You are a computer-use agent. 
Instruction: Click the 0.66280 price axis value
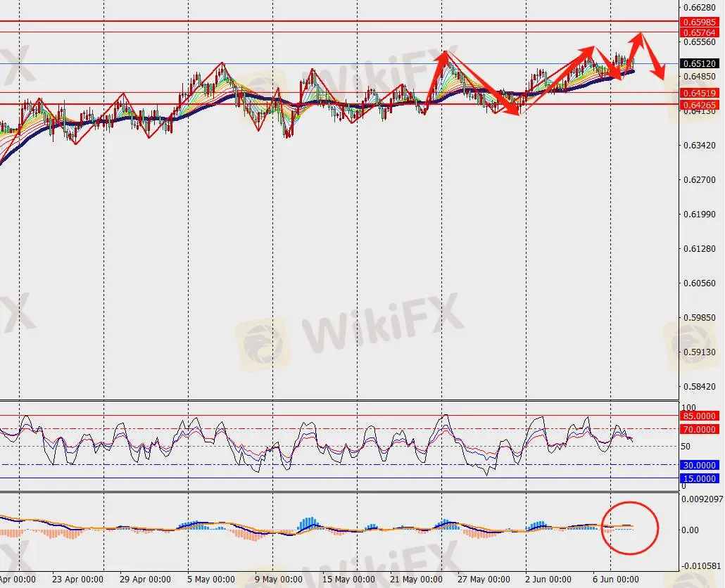700,8
